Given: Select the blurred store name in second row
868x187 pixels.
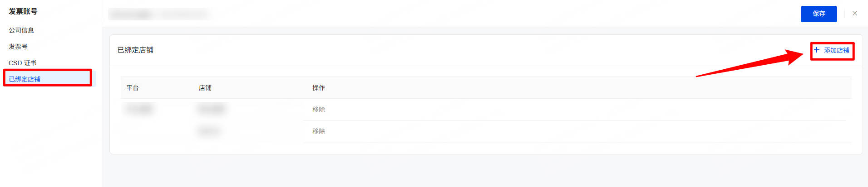Looking at the screenshot, I should coord(209,131).
